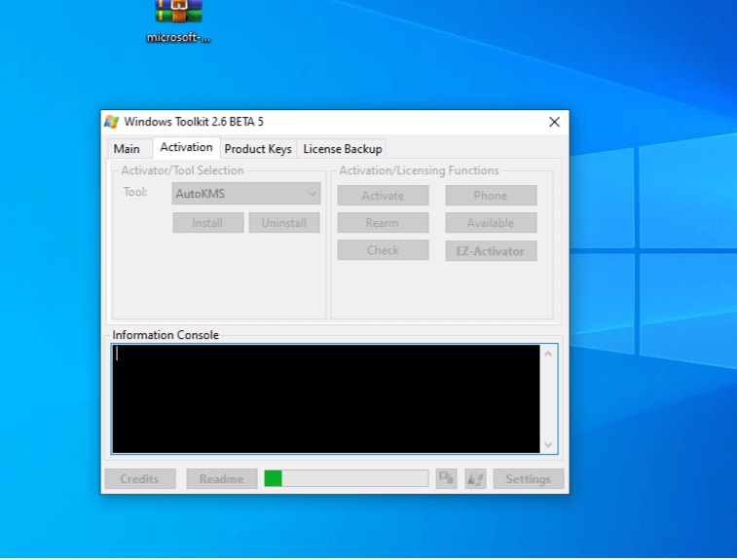
Task: Click the console scrollbar up arrow
Action: tap(548, 354)
